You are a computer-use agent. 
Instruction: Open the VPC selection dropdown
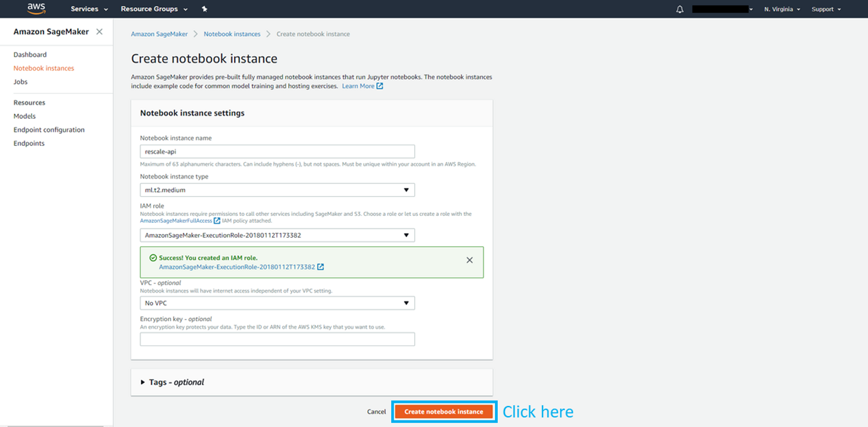(x=277, y=303)
